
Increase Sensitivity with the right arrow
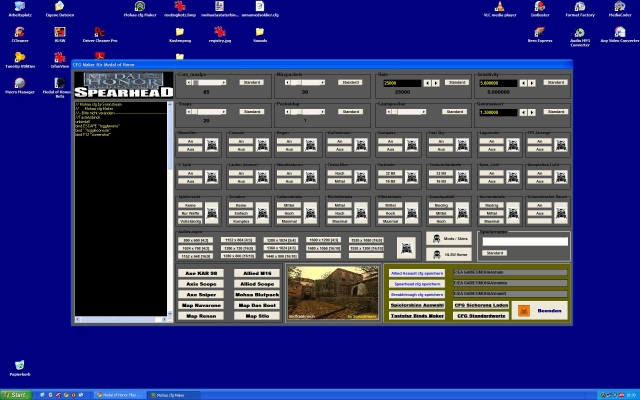coord(532,83)
